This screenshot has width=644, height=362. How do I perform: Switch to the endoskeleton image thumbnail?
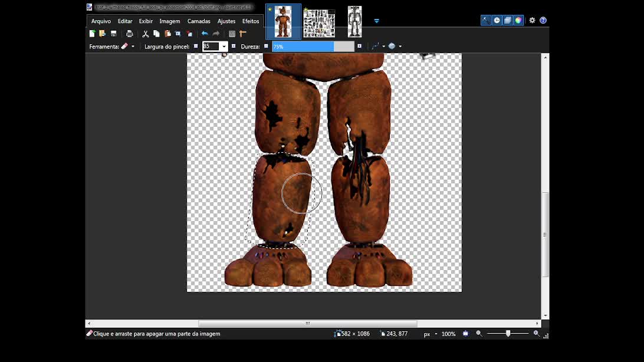[x=354, y=22]
